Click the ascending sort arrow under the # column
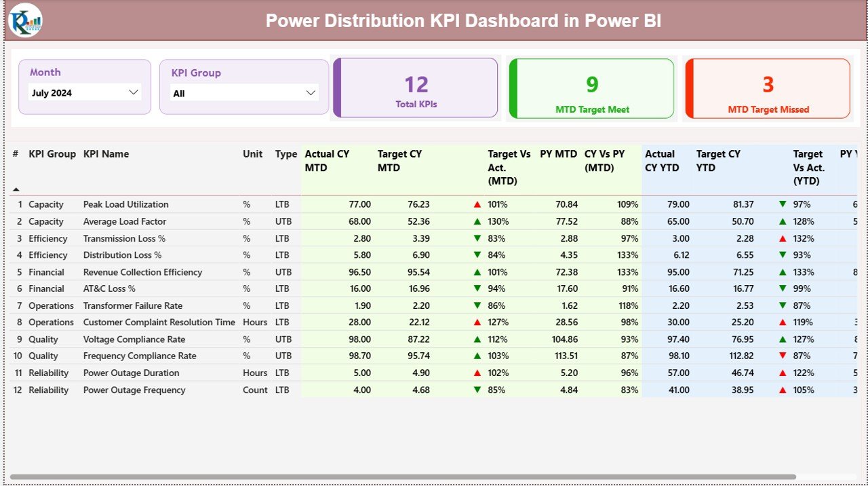This screenshot has width=868, height=486. click(15, 189)
